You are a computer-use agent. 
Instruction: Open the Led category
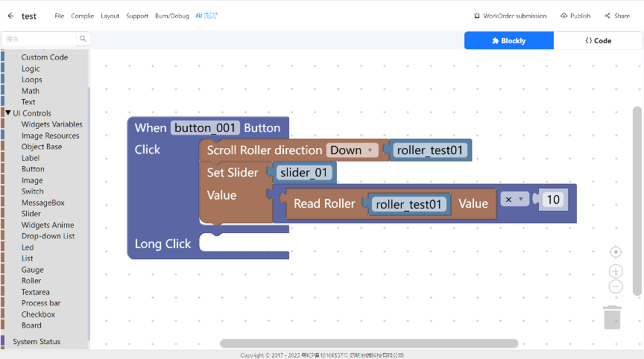tap(28, 247)
